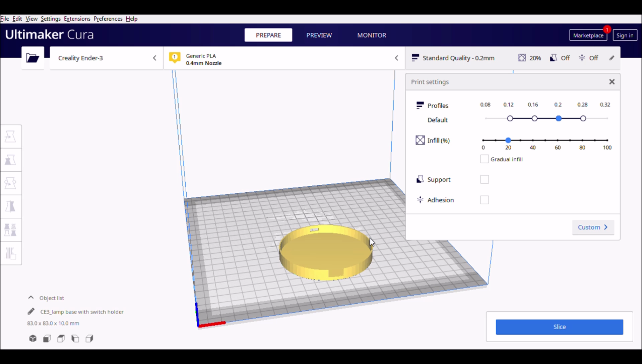Image resolution: width=642 pixels, height=364 pixels.
Task: Enable the Support checkbox
Action: click(x=484, y=180)
